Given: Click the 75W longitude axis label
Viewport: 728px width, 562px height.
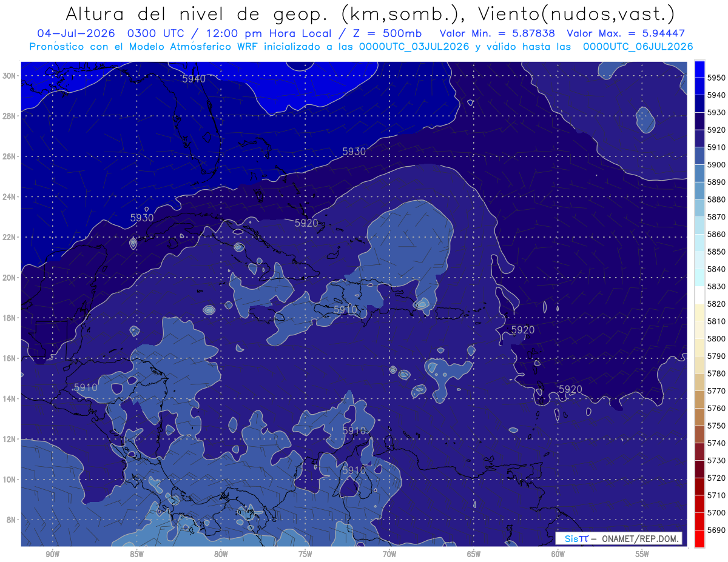Looking at the screenshot, I should coord(305,554).
